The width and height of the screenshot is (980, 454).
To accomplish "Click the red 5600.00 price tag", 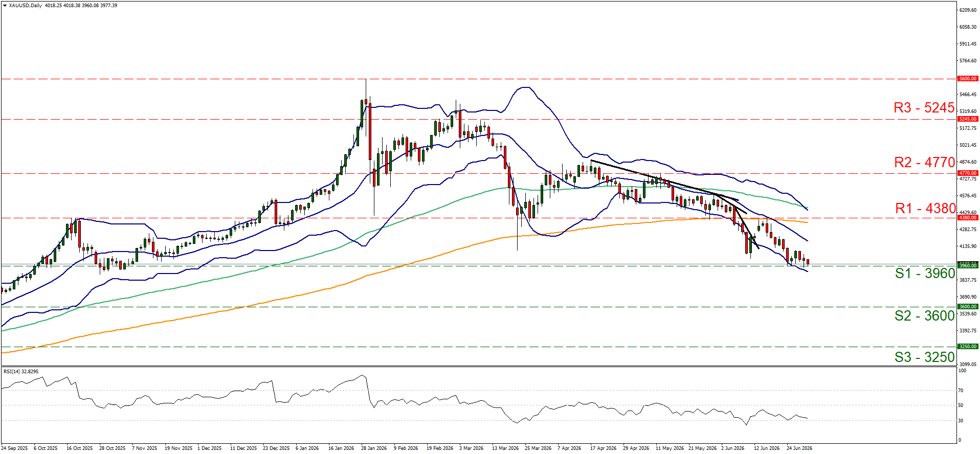I will (968, 79).
